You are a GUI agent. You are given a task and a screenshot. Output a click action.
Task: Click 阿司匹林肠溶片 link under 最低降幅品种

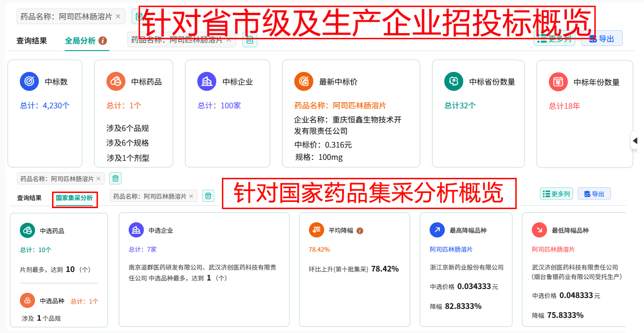(x=553, y=249)
